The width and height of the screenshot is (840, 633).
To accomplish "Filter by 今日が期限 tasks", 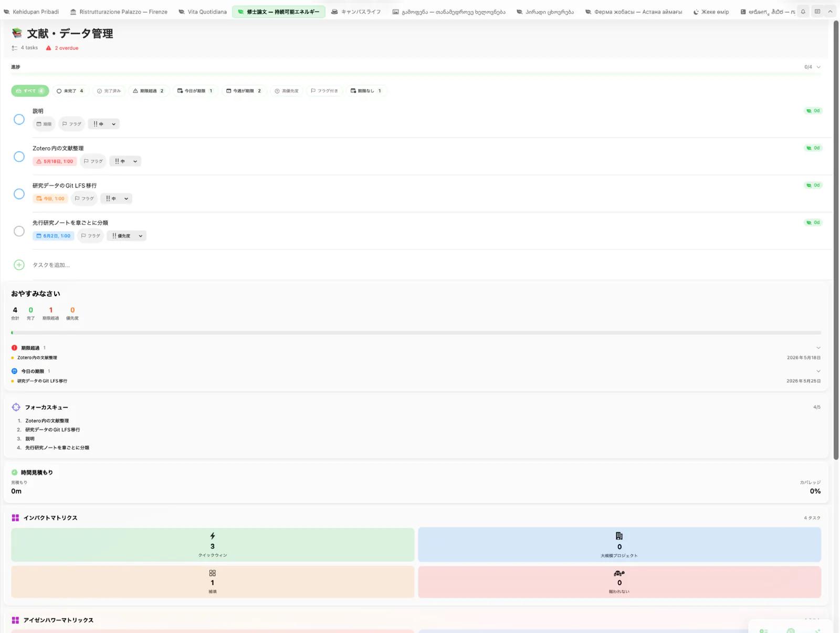I will pos(195,91).
